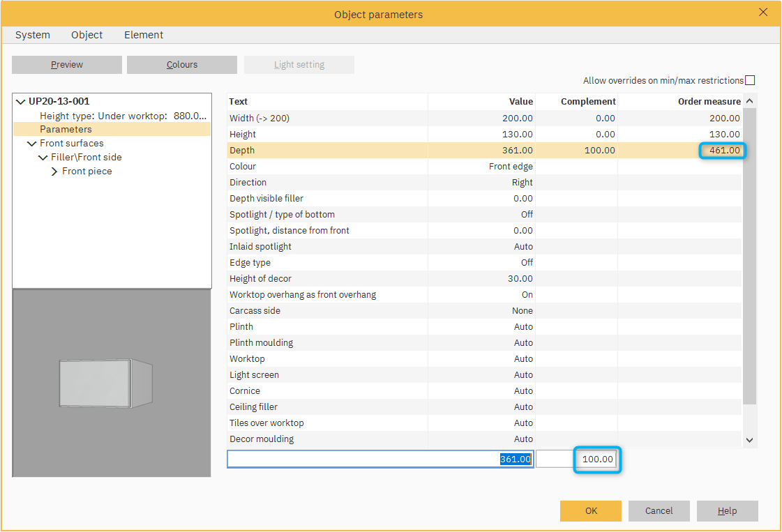Open the Colours dialog button
782x532 pixels.
click(x=182, y=65)
